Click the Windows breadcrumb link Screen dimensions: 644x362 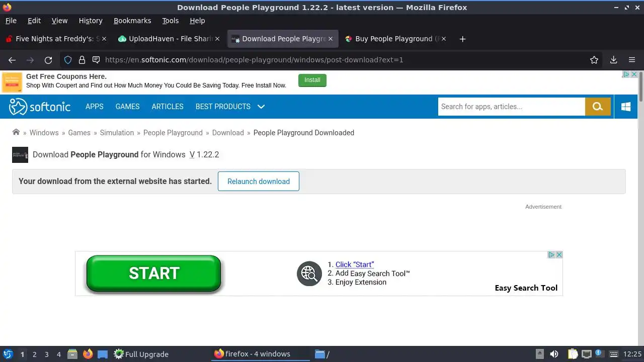44,133
